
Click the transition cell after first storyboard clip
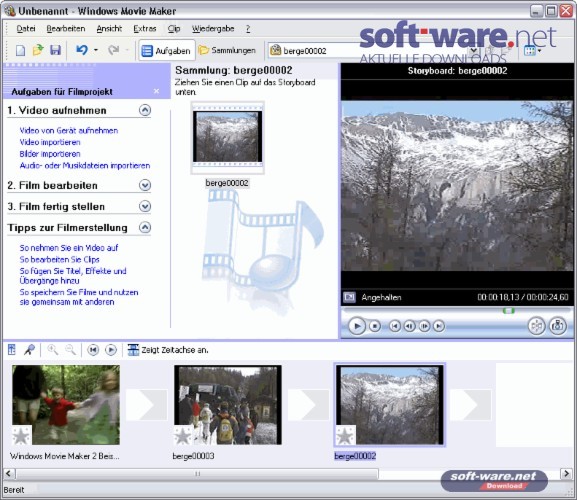(x=146, y=405)
